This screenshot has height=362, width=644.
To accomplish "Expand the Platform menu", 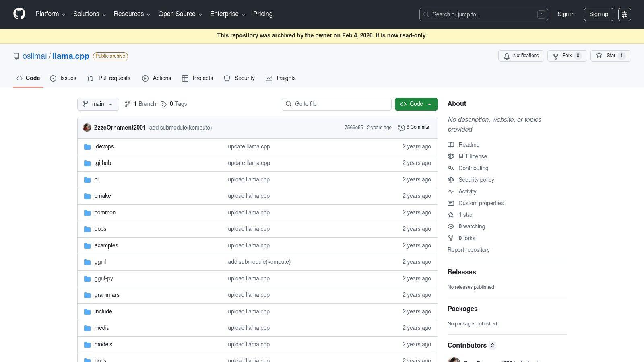I will [50, 14].
